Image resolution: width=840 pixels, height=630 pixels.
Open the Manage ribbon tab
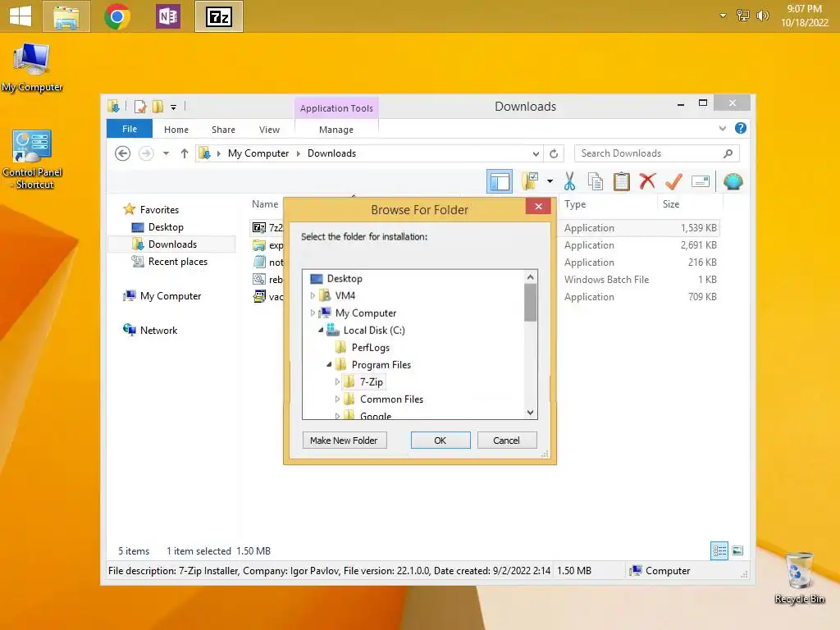(x=336, y=130)
